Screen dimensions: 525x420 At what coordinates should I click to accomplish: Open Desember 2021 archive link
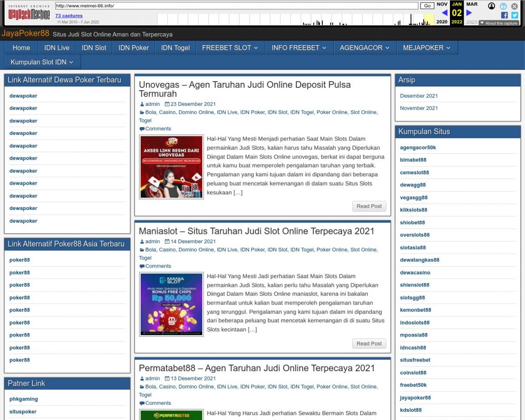[419, 96]
